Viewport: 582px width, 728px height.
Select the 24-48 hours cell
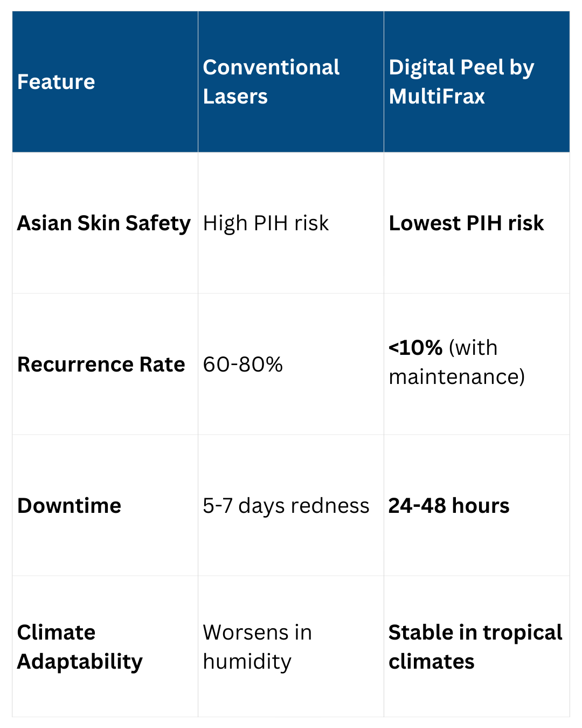tap(449, 506)
